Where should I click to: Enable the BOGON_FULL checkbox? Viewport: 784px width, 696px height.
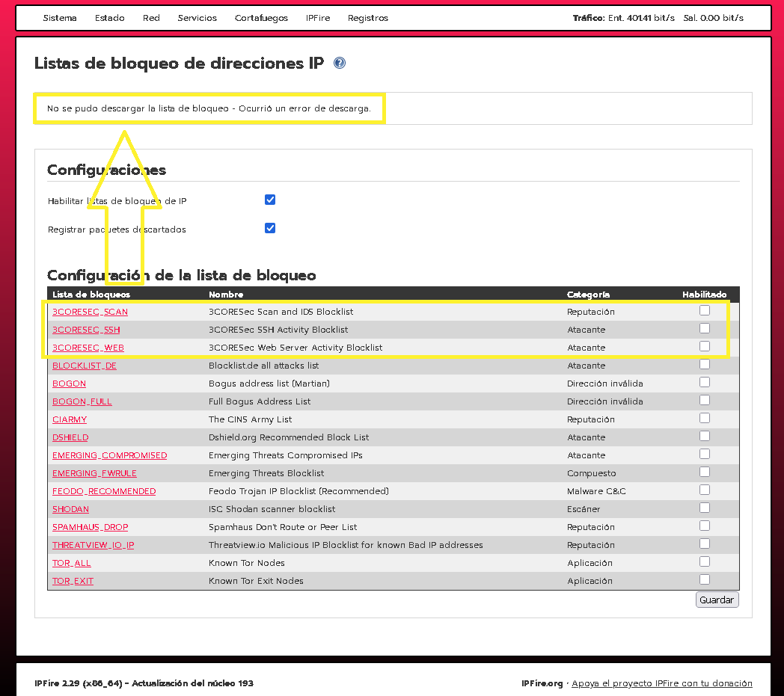click(705, 401)
